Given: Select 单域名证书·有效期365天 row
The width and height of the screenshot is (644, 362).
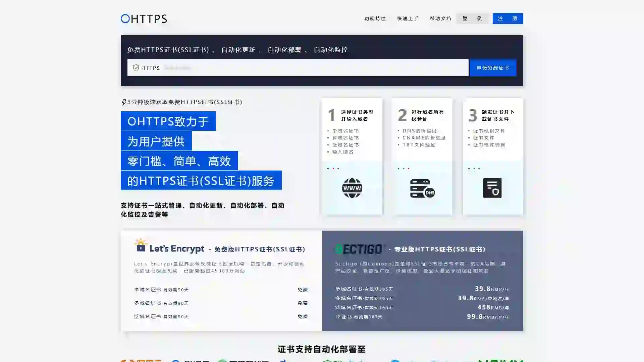Looking at the screenshot, I should 422,289.
